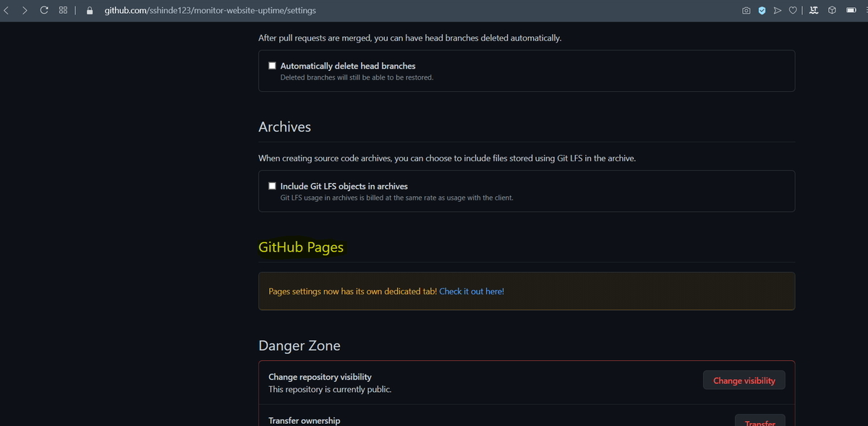Click the extensions cube icon
868x426 pixels.
point(831,10)
